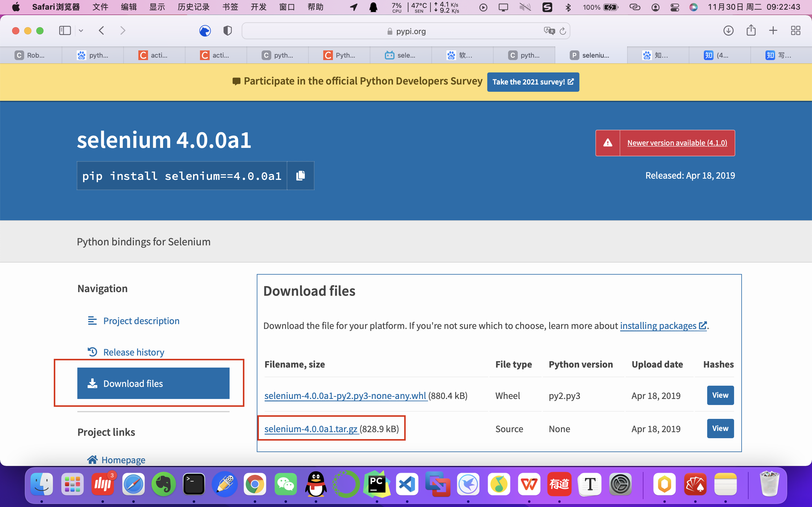Copy the pip install command to clipboard
This screenshot has height=507, width=812.
pos(300,176)
